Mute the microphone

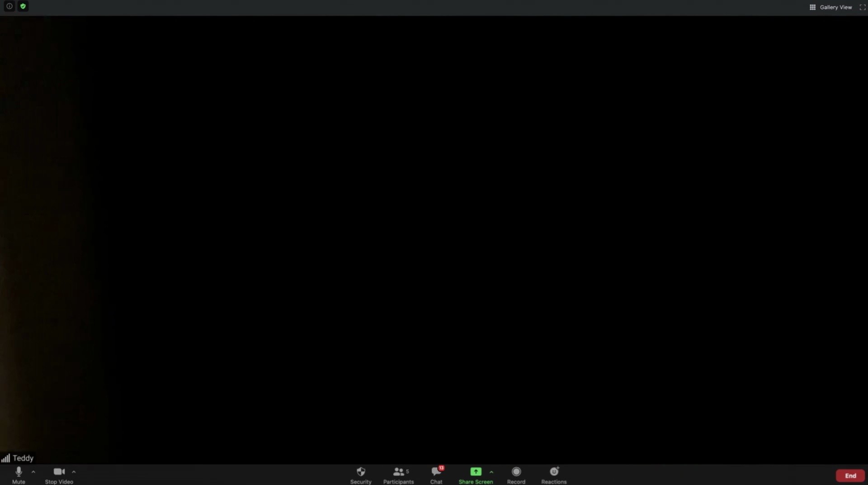tap(19, 475)
